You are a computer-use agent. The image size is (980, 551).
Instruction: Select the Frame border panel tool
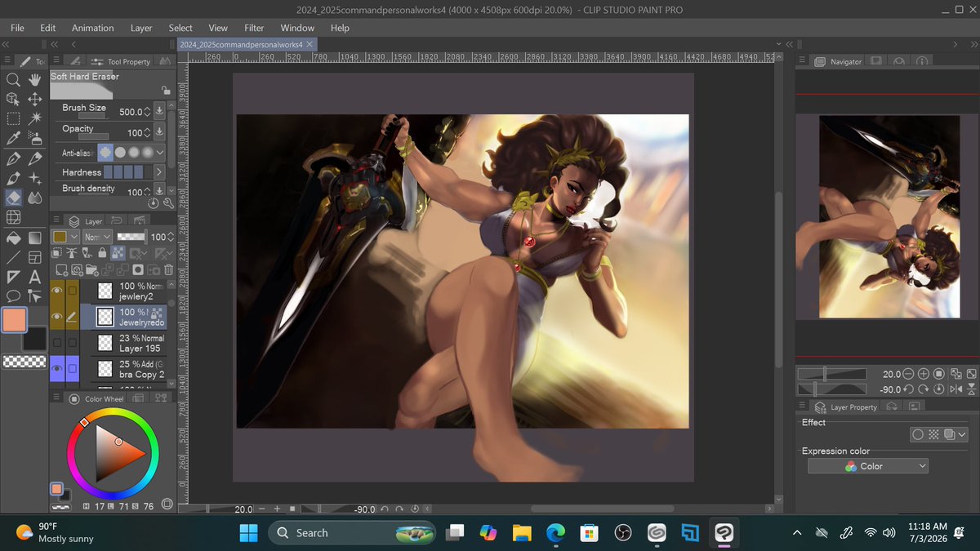coord(35,257)
